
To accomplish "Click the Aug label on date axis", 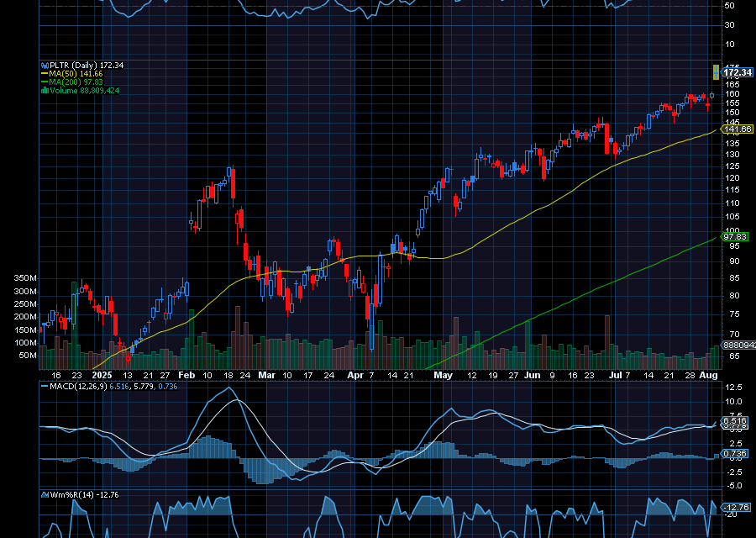I will click(x=708, y=375).
